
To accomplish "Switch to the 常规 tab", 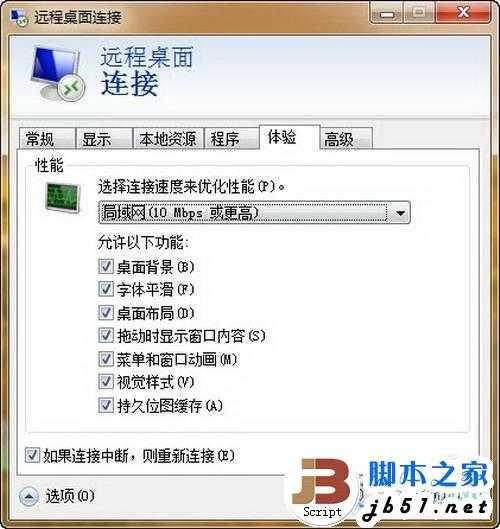I will [47, 139].
